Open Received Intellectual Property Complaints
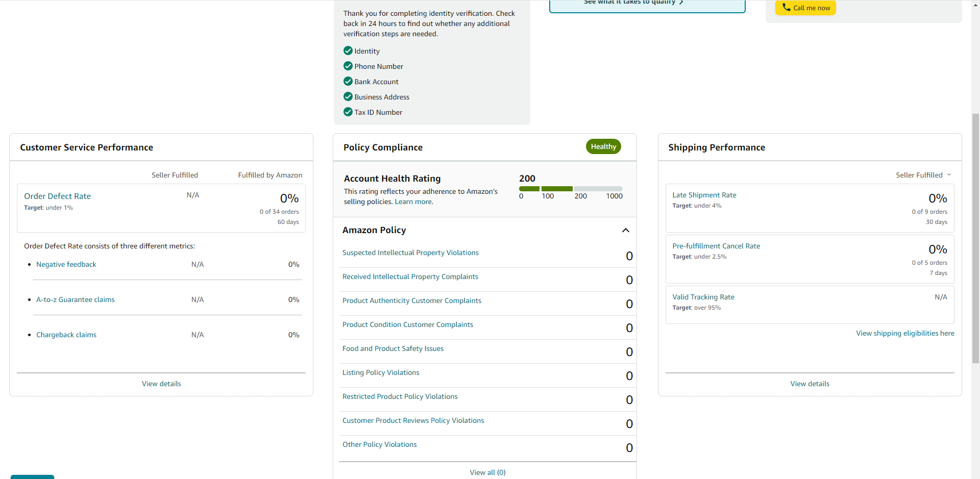 410,276
